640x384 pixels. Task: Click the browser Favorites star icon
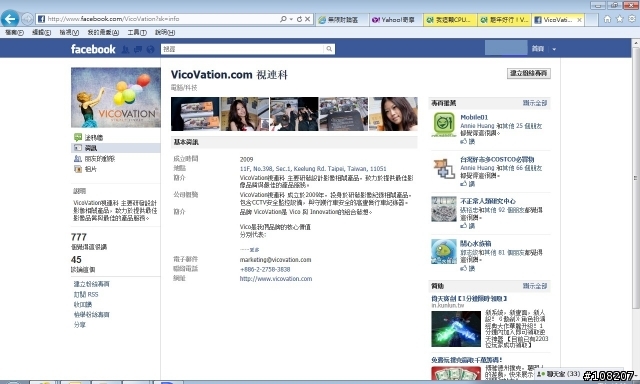click(x=620, y=19)
